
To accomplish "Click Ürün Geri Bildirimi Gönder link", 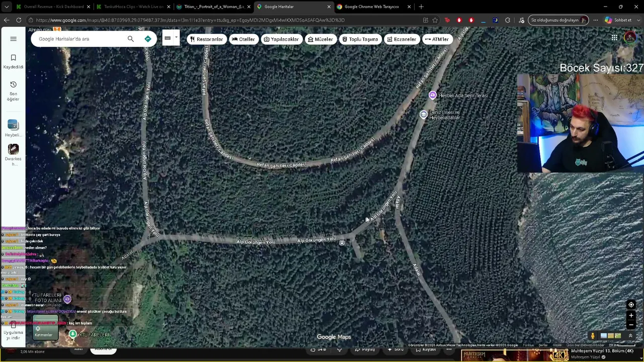I will pos(585,345).
